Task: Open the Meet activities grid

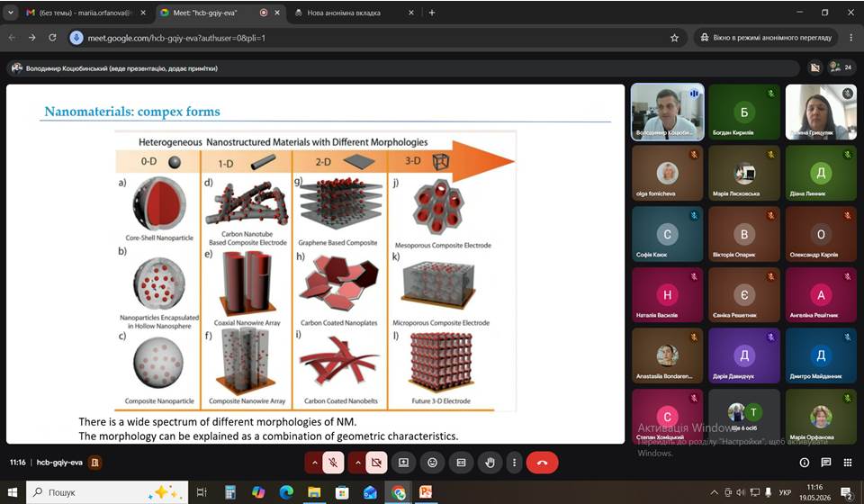Action: click(848, 463)
